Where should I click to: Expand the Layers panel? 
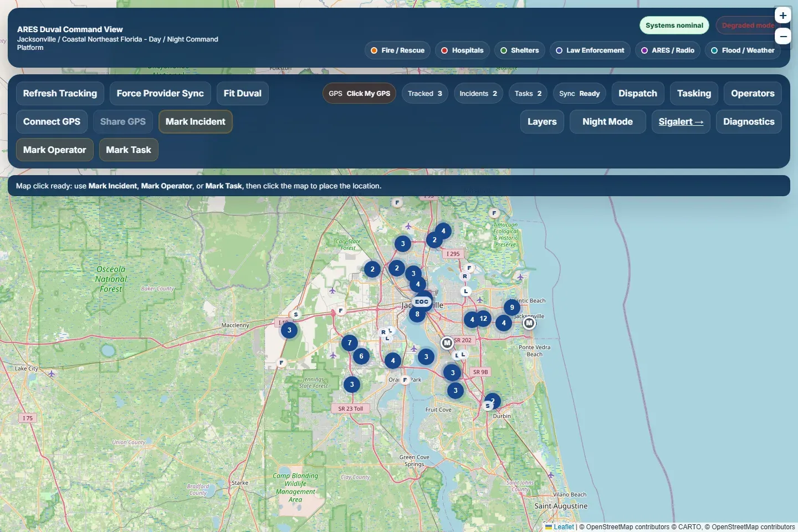pyautogui.click(x=542, y=122)
